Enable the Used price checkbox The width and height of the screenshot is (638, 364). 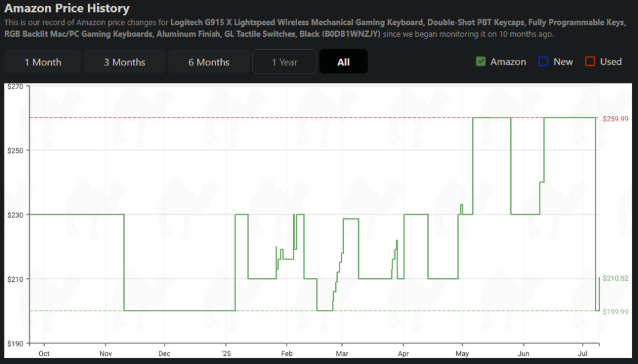tap(590, 62)
